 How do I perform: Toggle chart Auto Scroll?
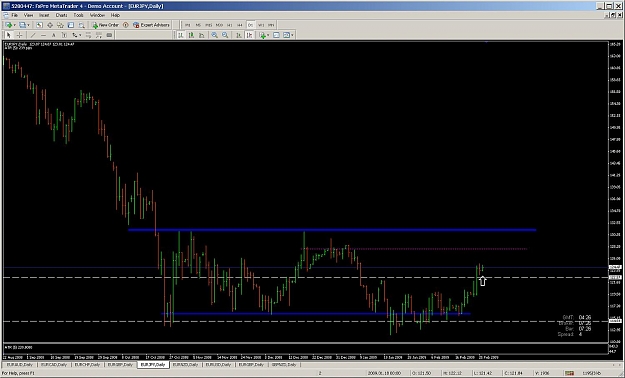pyautogui.click(x=238, y=35)
